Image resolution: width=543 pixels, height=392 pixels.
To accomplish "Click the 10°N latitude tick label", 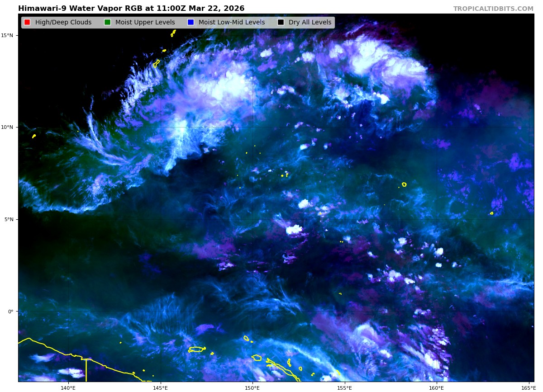I will click(x=9, y=127).
